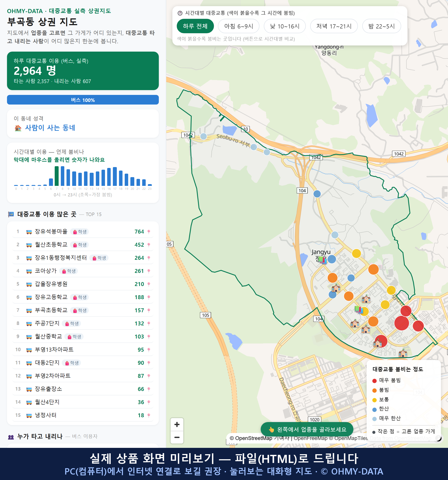Image resolution: width=448 pixels, height=480 pixels.
Task: Click the 월산초등학교 row name
Action: [51, 244]
